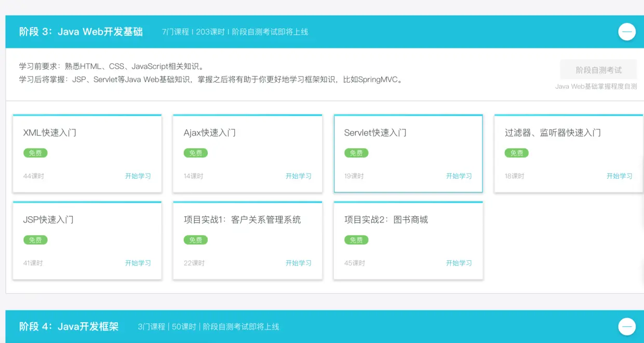The width and height of the screenshot is (644, 343).
Task: Open 项目实战2：图书商城 course title
Action: pos(386,219)
